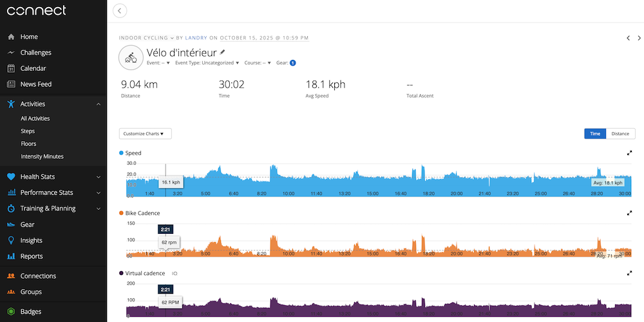
Task: Click the 16.1 kph tooltip on Speed chart
Action: [171, 182]
